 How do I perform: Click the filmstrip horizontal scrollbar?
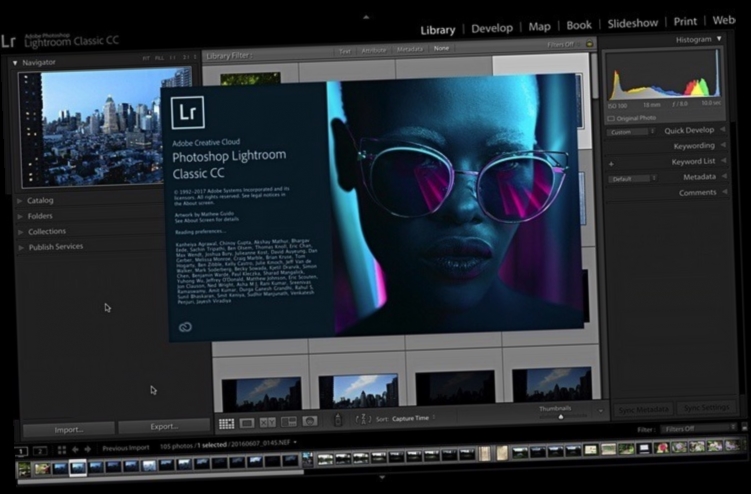(160, 476)
